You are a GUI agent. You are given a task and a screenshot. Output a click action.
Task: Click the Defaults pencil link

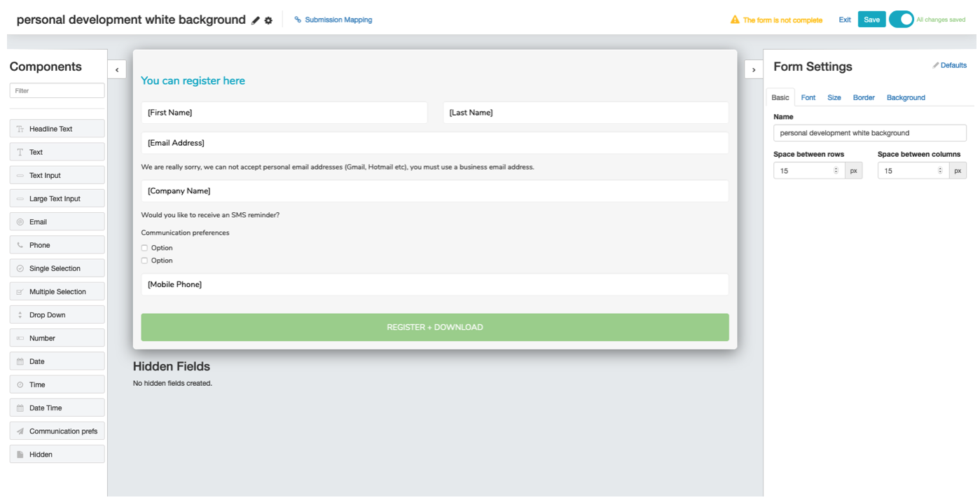tap(950, 65)
